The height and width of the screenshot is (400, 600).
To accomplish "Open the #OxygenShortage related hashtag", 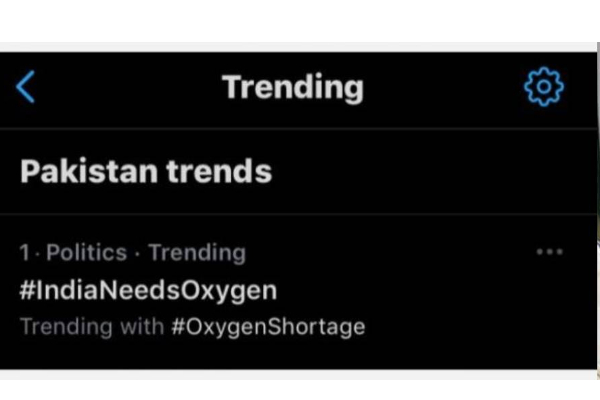I will [x=268, y=327].
